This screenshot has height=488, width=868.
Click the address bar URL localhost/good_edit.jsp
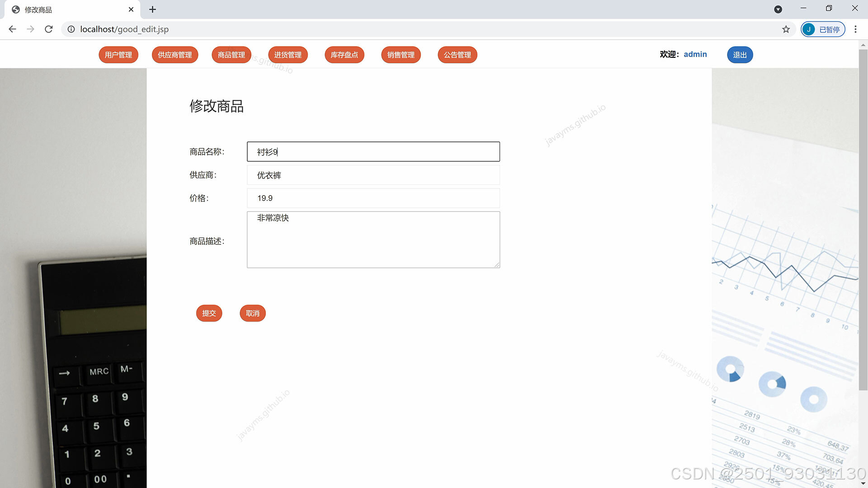coord(124,29)
